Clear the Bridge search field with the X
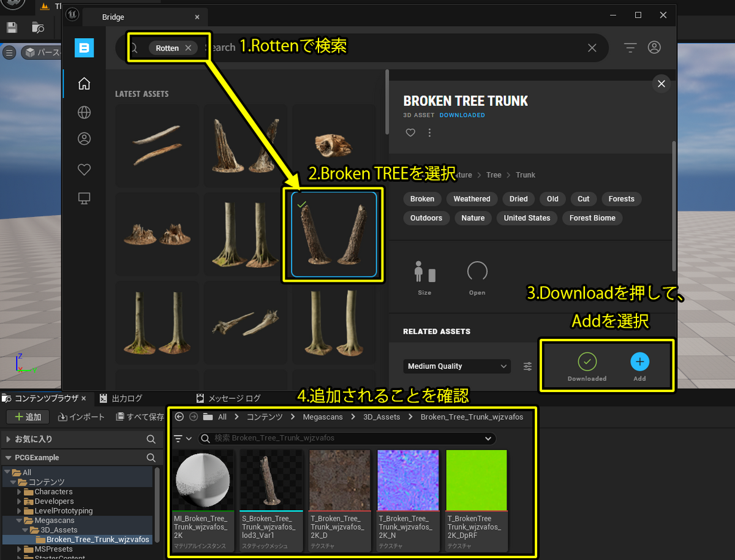735x560 pixels. coord(592,48)
